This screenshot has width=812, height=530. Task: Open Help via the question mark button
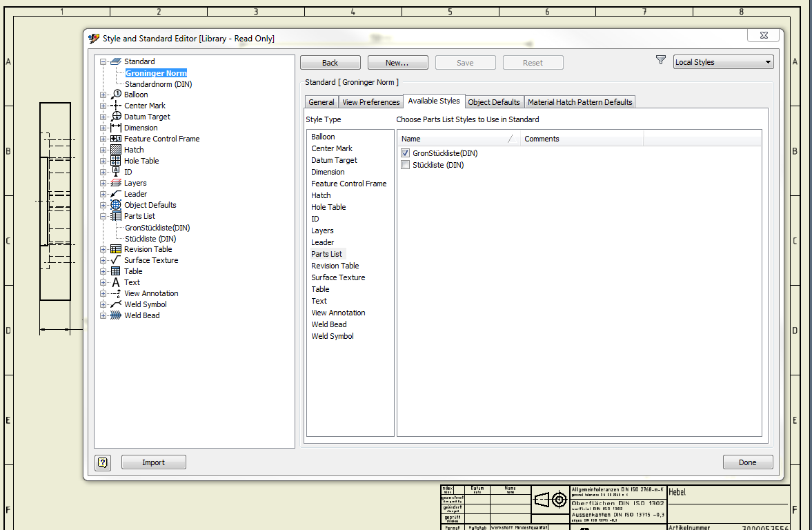[102, 462]
